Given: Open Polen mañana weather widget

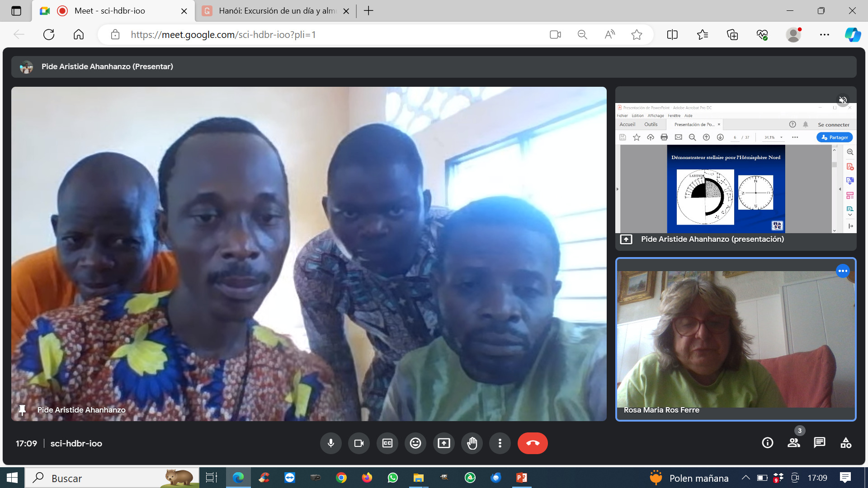Looking at the screenshot, I should [x=689, y=478].
